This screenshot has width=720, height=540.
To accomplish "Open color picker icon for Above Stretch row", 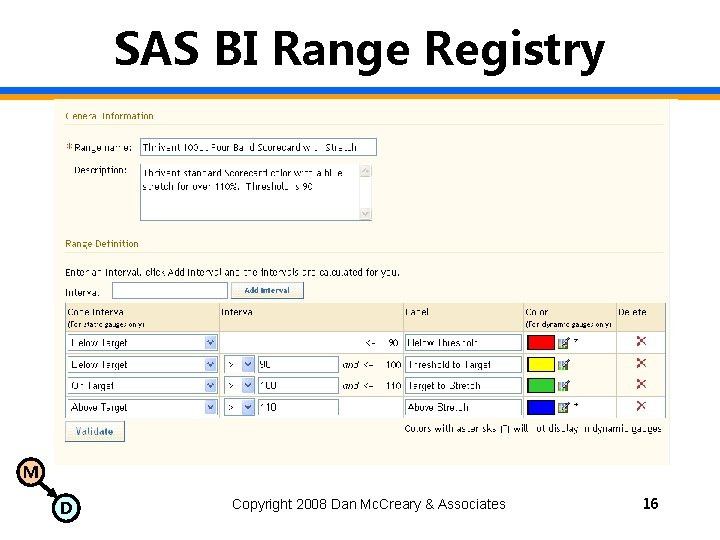I will pos(563,407).
